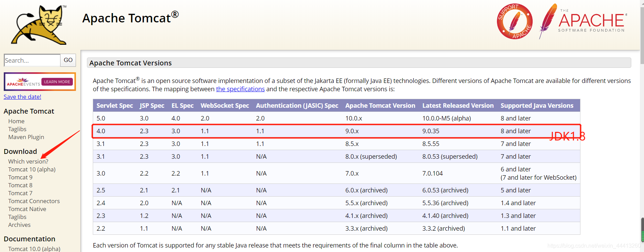This screenshot has width=644, height=252.
Task: Click the JSP Spec column header
Action: (152, 106)
